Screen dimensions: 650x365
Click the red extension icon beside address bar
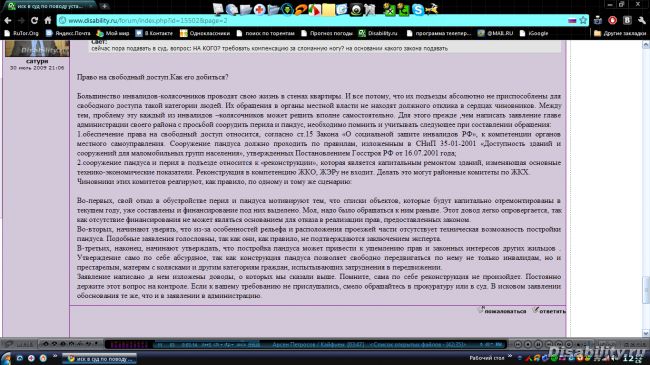click(x=612, y=20)
